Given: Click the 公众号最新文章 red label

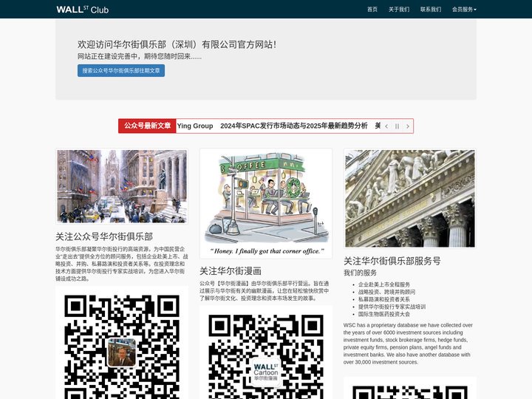Looking at the screenshot, I should pyautogui.click(x=147, y=126).
